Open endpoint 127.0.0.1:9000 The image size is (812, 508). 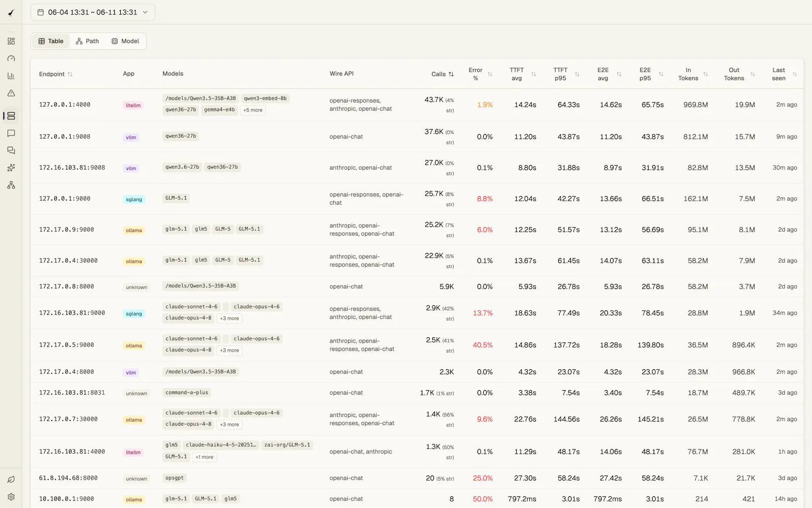pyautogui.click(x=64, y=199)
